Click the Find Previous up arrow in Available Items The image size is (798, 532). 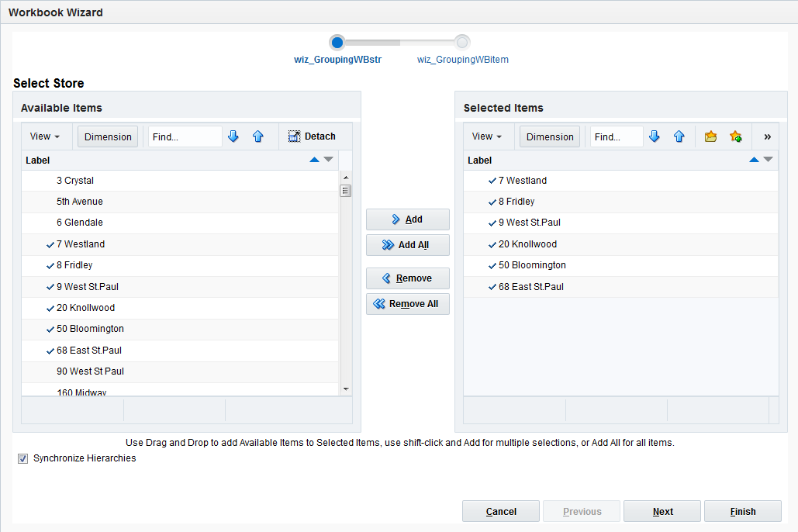(258, 136)
